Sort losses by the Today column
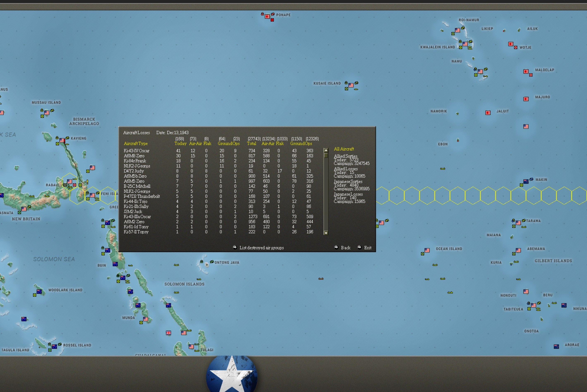587x392 pixels. point(180,143)
